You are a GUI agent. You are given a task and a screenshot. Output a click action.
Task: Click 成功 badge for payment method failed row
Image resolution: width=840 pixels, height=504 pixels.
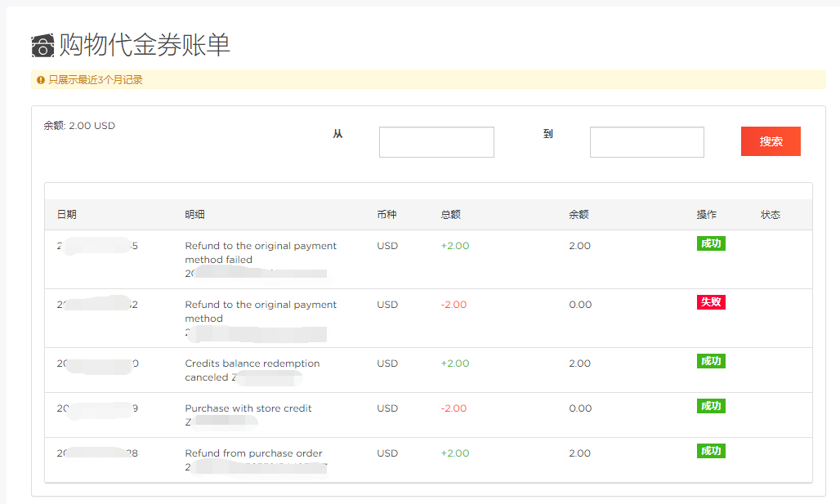click(711, 243)
